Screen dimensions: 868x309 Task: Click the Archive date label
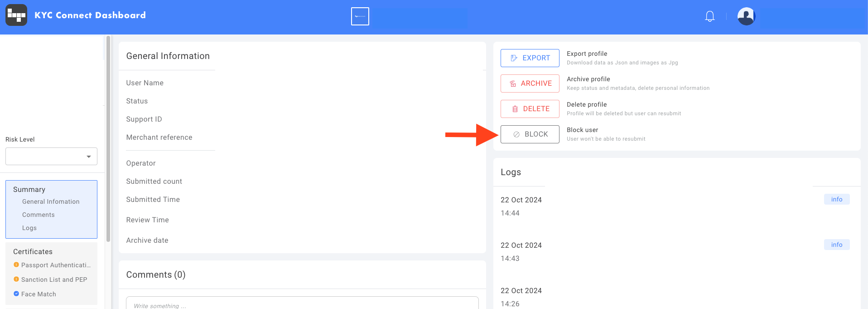tap(147, 240)
